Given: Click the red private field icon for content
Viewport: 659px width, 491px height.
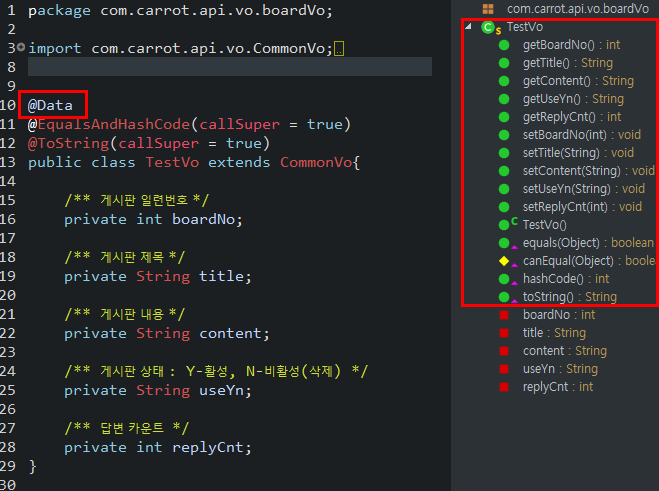Looking at the screenshot, I should pos(504,351).
